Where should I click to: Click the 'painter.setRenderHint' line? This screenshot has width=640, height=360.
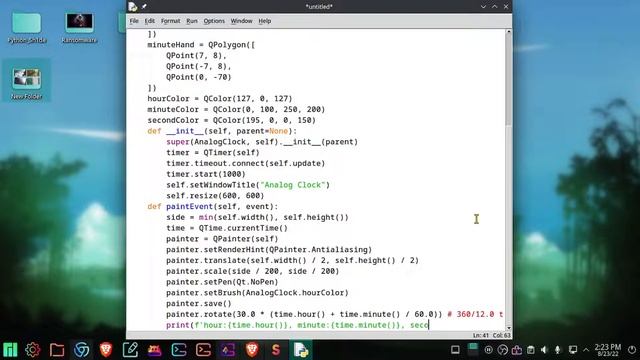(269, 249)
